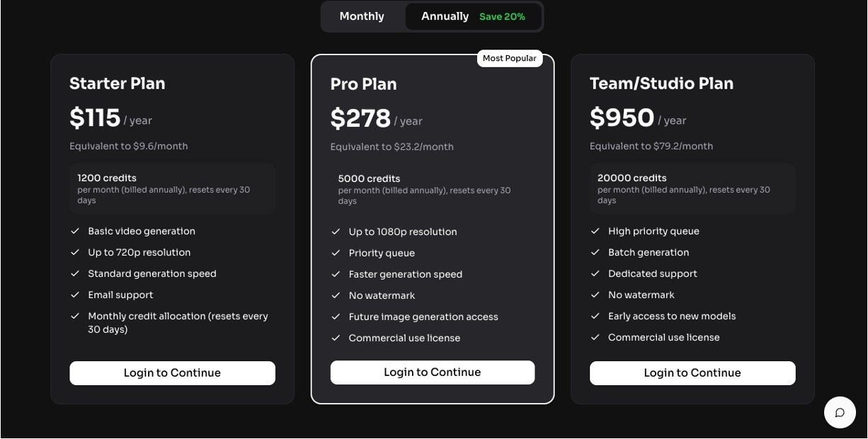Select Annually billing option
Image resolution: width=868 pixels, height=439 pixels.
[445, 16]
